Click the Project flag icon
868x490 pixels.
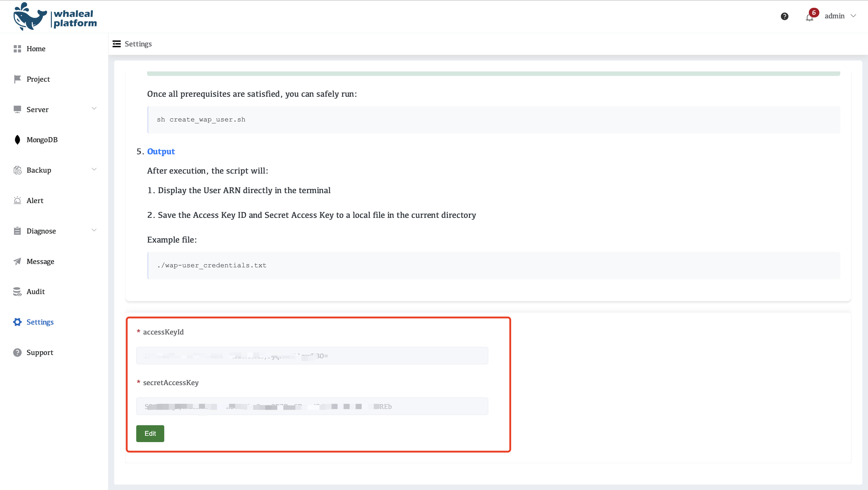(x=17, y=79)
